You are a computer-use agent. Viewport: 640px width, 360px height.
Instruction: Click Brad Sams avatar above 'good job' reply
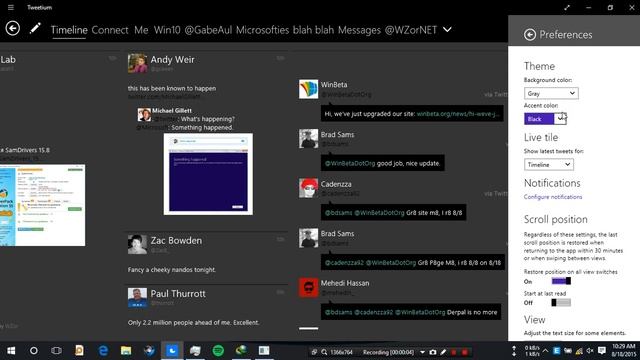(x=308, y=139)
